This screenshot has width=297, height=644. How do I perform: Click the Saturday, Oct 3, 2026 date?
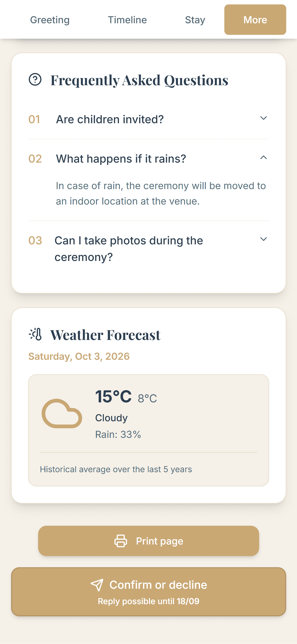coord(79,356)
